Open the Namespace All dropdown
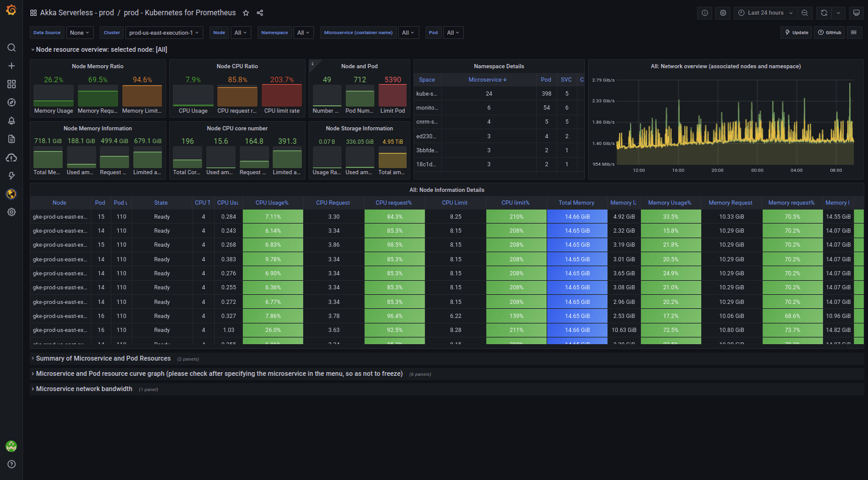Image resolution: width=868 pixels, height=480 pixels. click(303, 33)
